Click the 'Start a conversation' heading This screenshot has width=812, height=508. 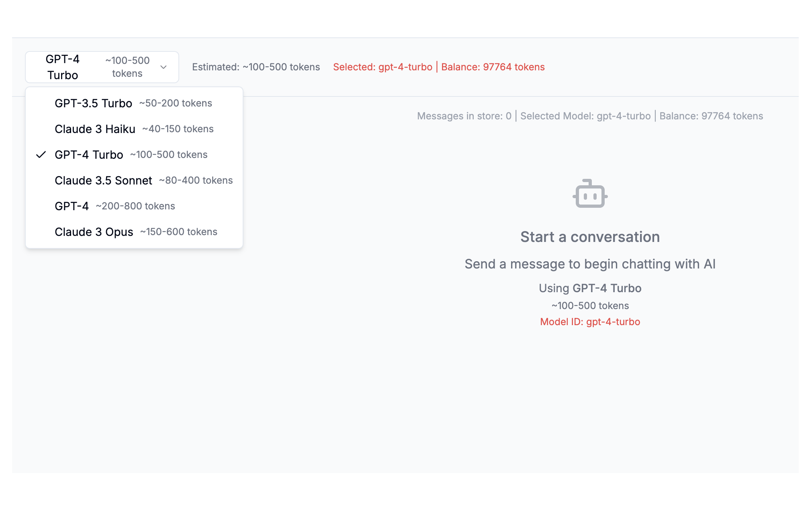(590, 237)
